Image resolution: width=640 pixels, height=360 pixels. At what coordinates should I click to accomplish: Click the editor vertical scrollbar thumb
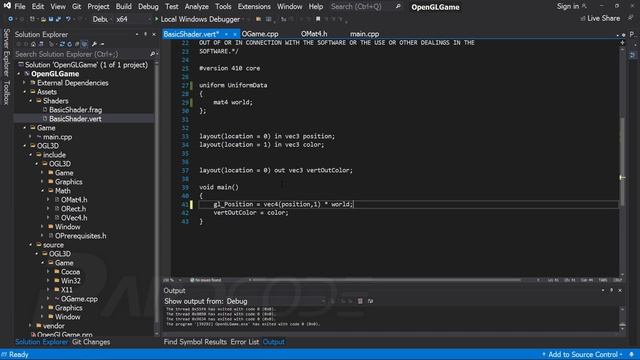coord(622,161)
